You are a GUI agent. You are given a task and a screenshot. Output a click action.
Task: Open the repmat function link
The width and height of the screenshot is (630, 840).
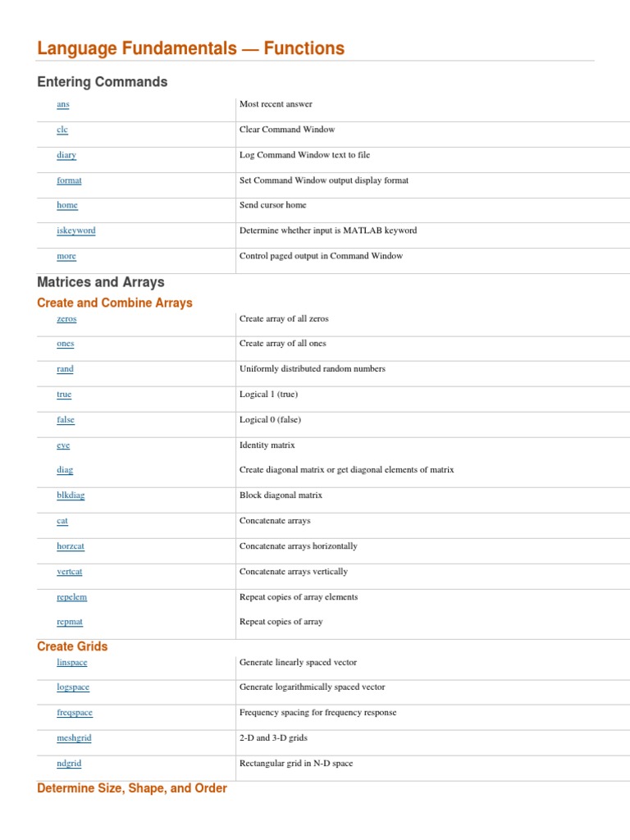[x=68, y=623]
